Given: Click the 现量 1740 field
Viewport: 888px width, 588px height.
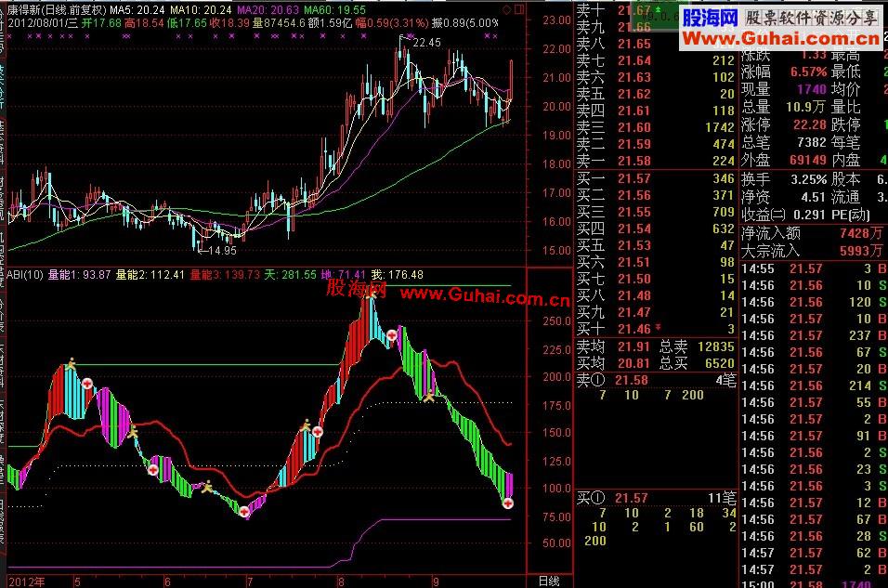Looking at the screenshot, I should pos(784,89).
